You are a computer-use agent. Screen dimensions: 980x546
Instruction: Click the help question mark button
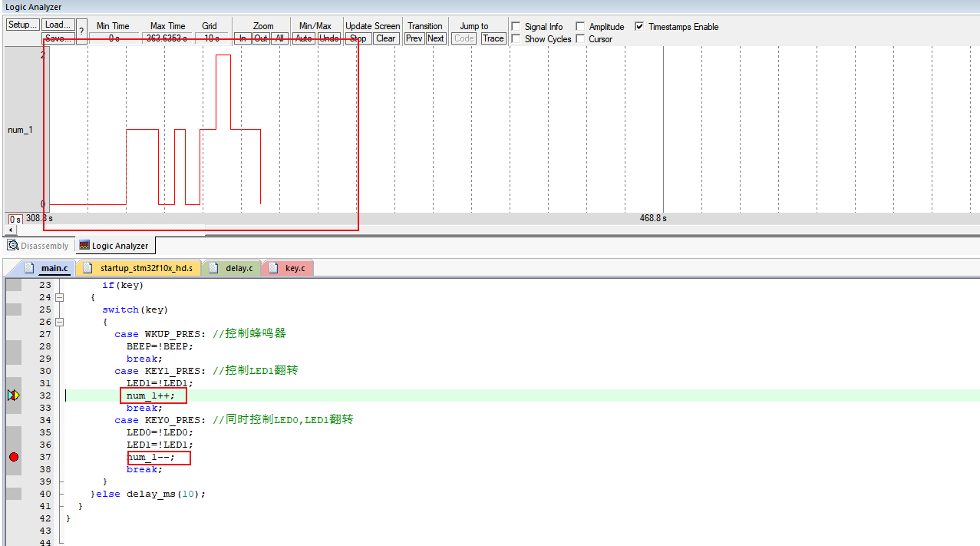click(x=81, y=31)
